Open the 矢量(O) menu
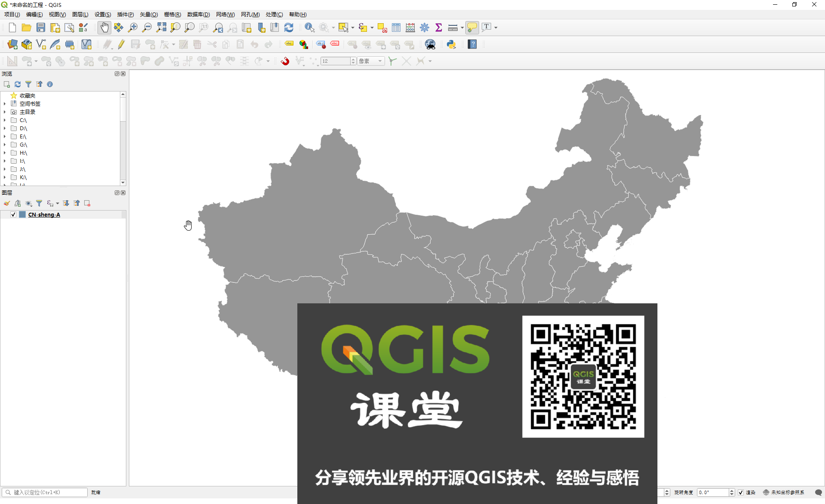Image resolution: width=825 pixels, height=504 pixels. tap(148, 14)
